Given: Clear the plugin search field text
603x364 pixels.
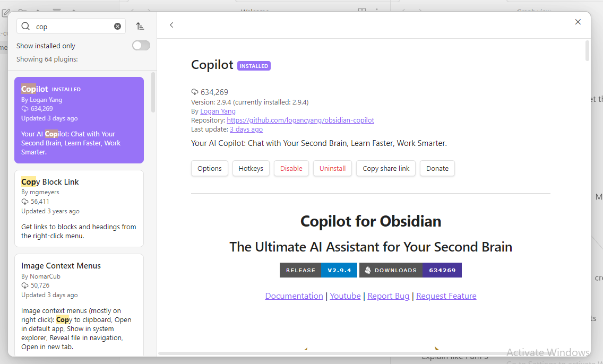Looking at the screenshot, I should pos(118,26).
